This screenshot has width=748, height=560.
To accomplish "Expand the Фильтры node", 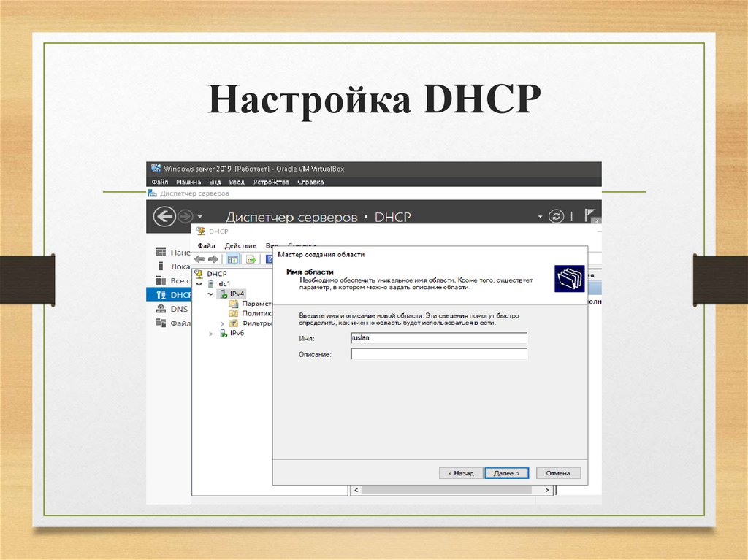I will click(x=222, y=323).
